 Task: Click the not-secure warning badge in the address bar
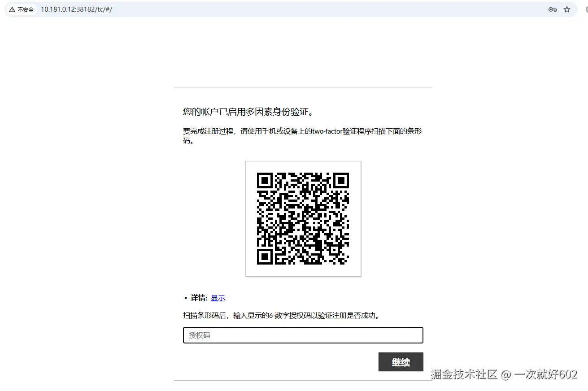[22, 9]
